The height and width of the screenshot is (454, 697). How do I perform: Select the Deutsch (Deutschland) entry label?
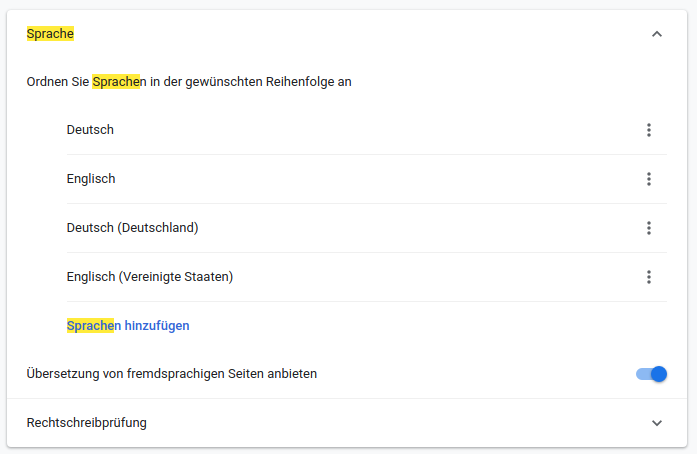pyautogui.click(x=132, y=228)
